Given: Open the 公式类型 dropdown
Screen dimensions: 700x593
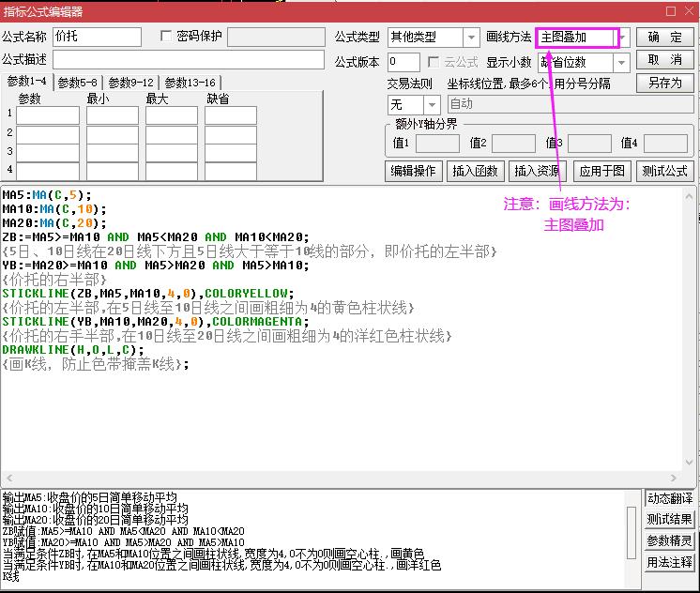Looking at the screenshot, I should pyautogui.click(x=472, y=38).
